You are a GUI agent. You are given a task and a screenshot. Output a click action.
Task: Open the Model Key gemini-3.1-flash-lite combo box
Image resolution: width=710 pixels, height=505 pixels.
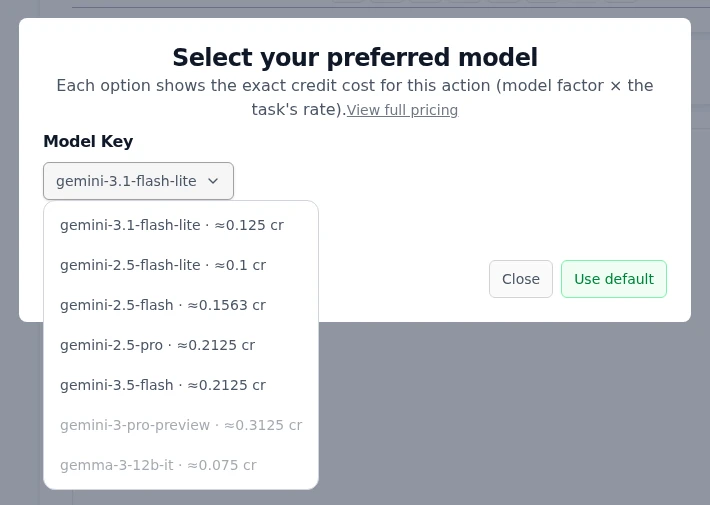[138, 181]
